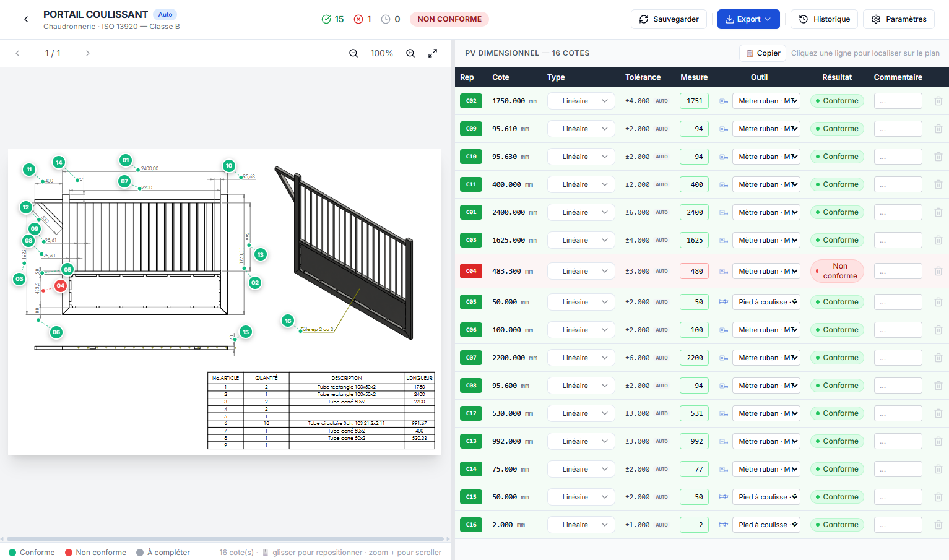Screen dimensions: 949x560
Task: Select marker 13 on the drawing
Action: (x=261, y=254)
